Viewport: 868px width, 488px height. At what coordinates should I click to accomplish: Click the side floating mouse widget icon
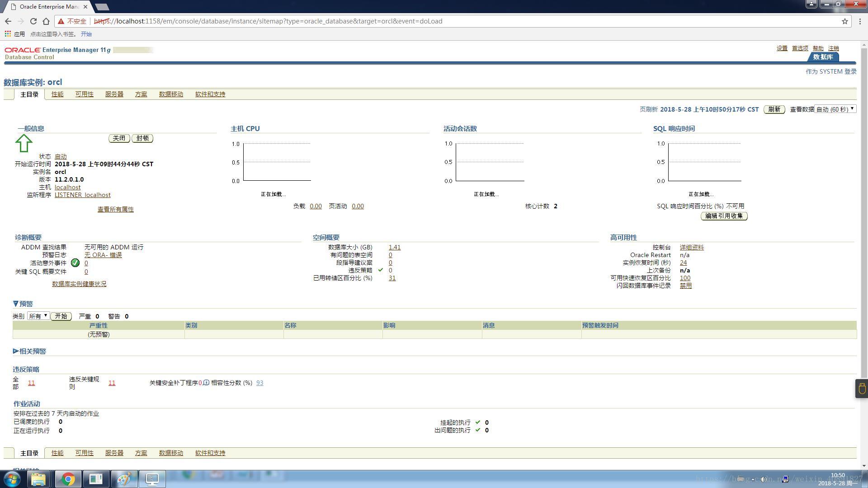pos(862,389)
